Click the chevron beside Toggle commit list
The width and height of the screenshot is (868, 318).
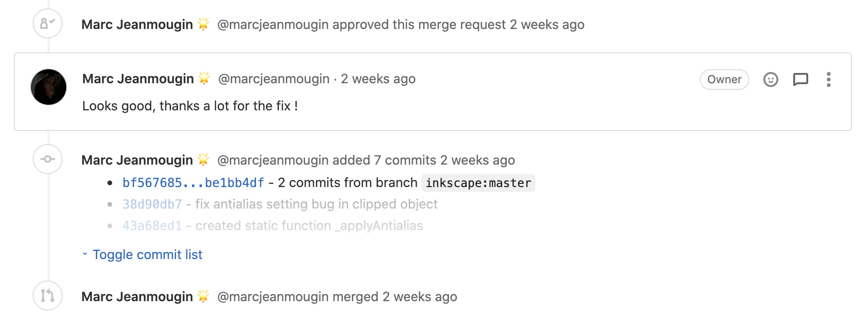(x=85, y=254)
